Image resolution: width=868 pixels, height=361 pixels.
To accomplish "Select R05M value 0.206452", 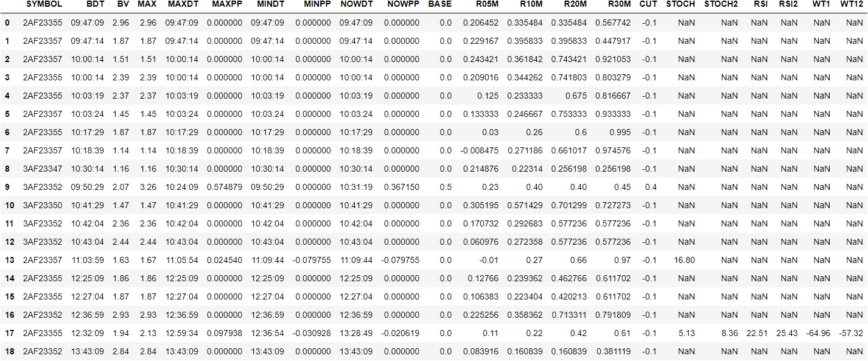I will tap(481, 23).
